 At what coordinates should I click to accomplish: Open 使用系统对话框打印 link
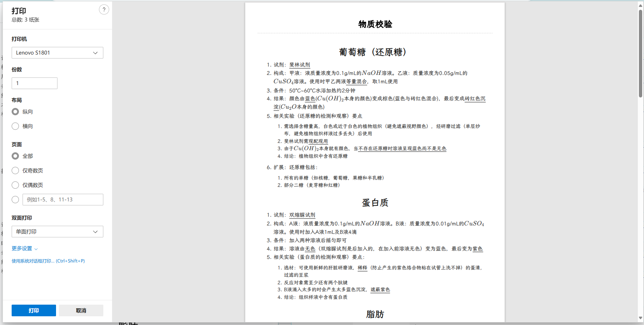coord(48,261)
